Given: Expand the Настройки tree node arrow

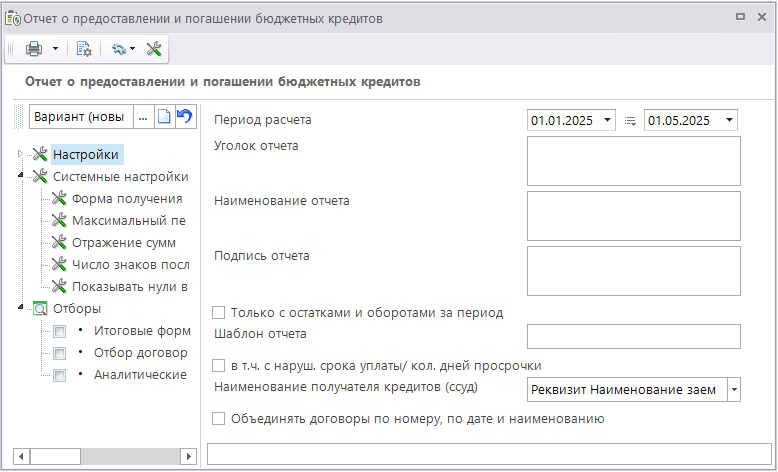Looking at the screenshot, I should click(20, 154).
